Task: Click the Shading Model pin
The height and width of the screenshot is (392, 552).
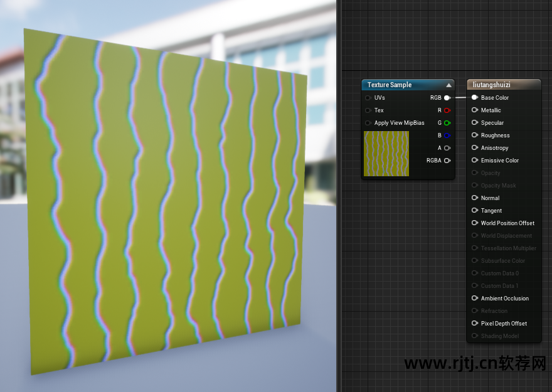Action: (x=475, y=336)
